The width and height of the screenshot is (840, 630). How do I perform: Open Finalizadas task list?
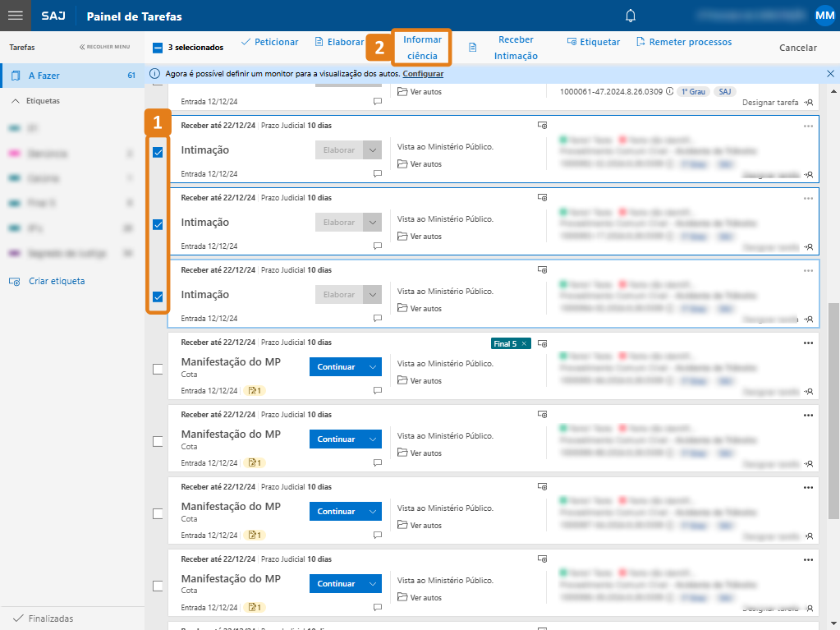49,619
